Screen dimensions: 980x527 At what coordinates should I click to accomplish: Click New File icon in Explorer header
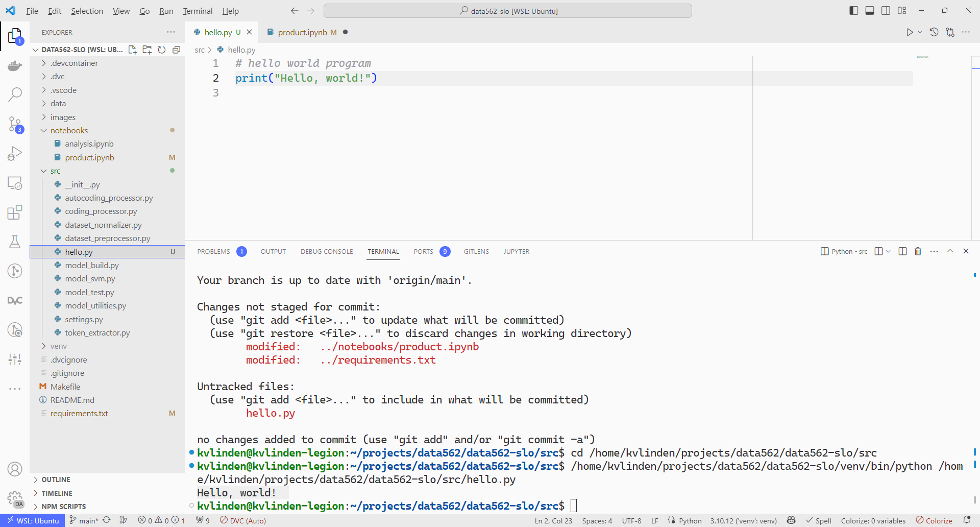click(x=132, y=50)
